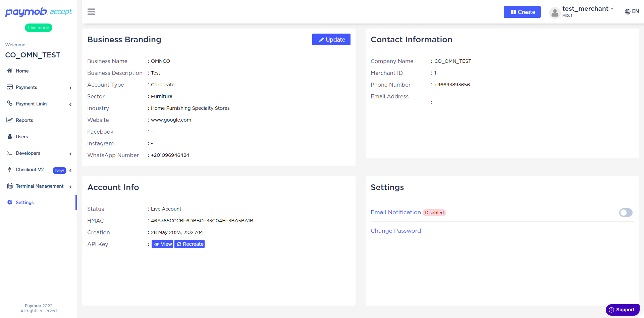Open Checkout V2 menu item
The width and height of the screenshot is (644, 318).
pyautogui.click(x=30, y=170)
